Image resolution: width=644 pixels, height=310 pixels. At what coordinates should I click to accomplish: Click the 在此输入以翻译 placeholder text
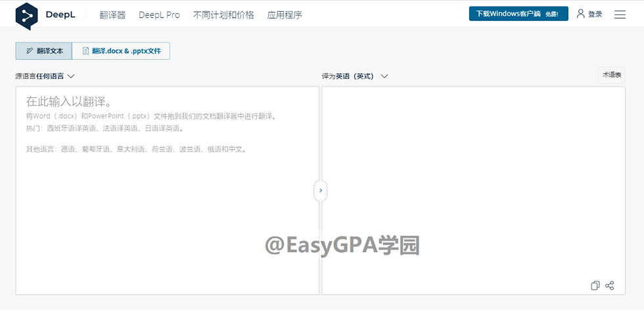point(69,101)
